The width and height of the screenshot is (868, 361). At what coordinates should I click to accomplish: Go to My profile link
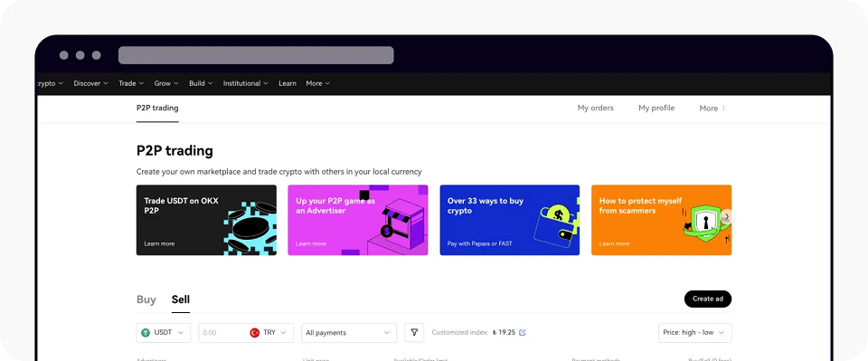click(656, 108)
